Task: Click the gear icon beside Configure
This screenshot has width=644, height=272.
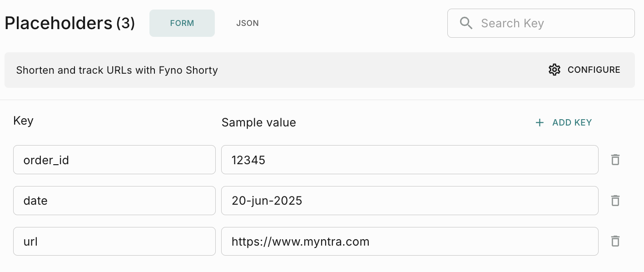Action: pos(555,70)
